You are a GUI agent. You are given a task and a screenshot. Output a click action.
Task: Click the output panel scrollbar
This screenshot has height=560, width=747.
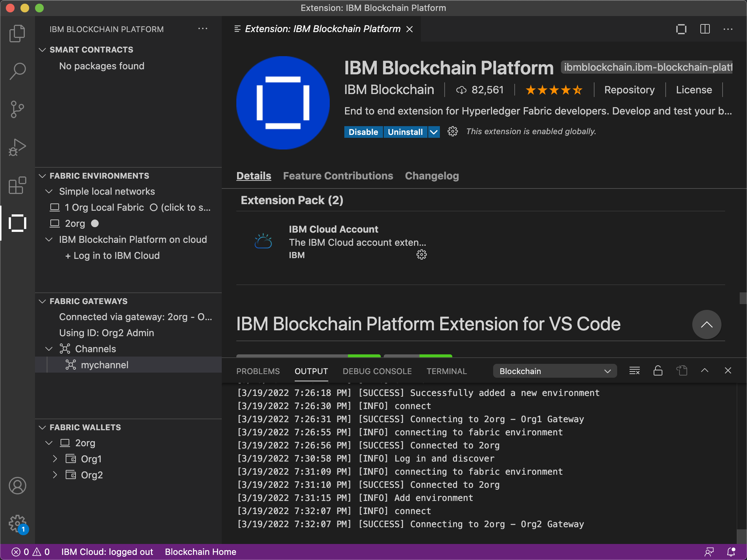[x=742, y=536]
